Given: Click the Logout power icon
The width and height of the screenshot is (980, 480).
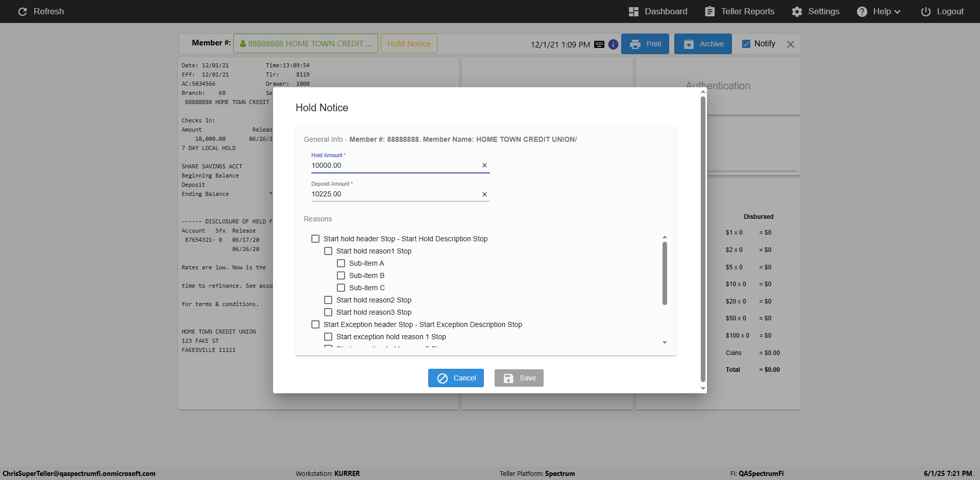Looking at the screenshot, I should click(x=925, y=11).
